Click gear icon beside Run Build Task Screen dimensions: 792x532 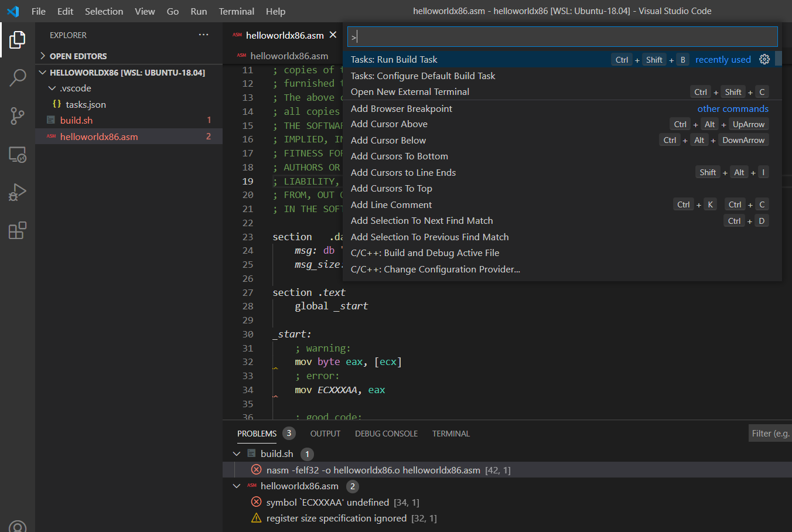764,59
